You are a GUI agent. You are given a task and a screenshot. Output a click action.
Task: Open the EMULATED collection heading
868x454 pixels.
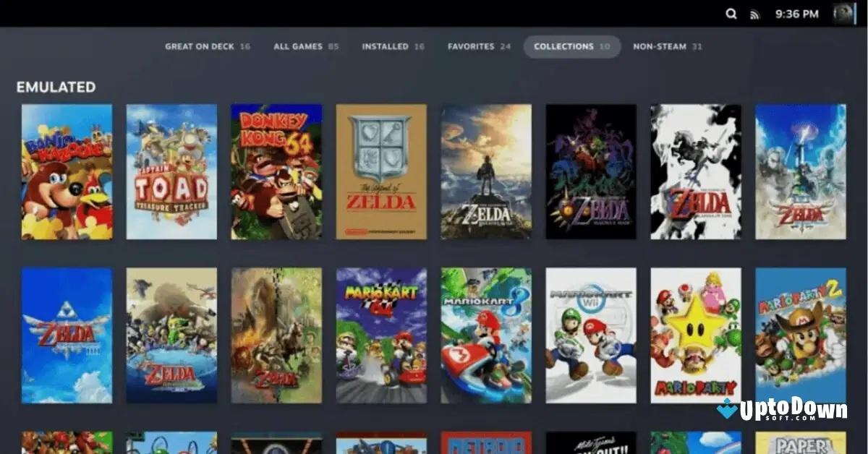click(56, 87)
